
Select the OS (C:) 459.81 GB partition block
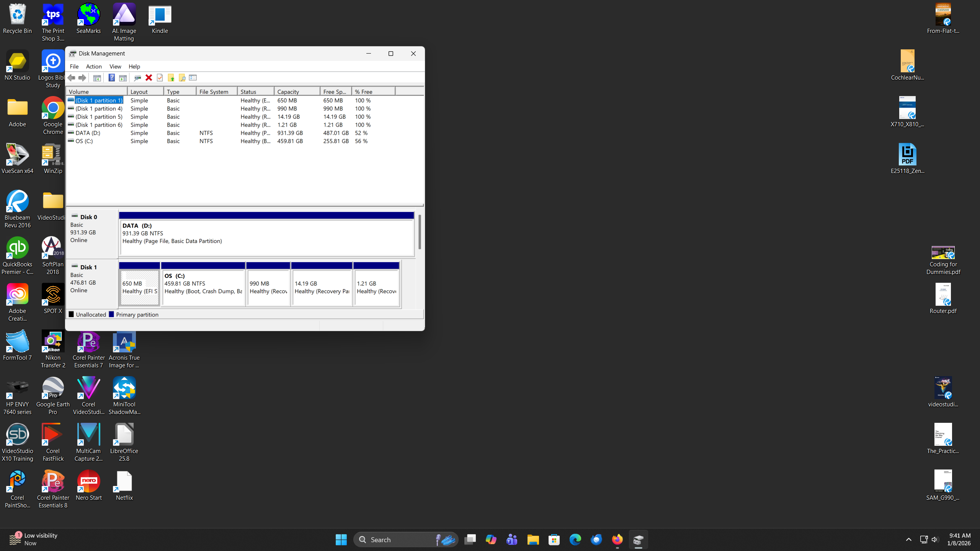pos(203,284)
